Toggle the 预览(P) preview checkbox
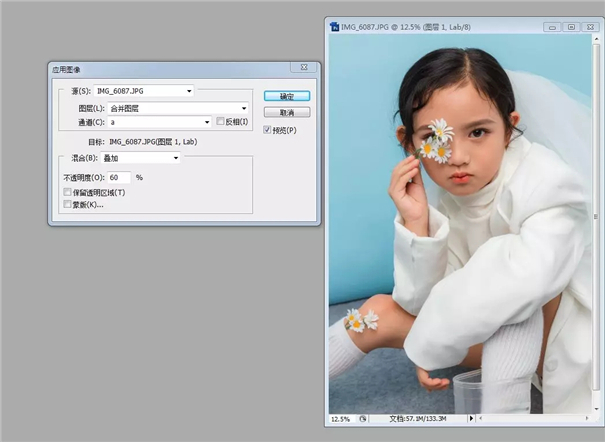 point(267,130)
